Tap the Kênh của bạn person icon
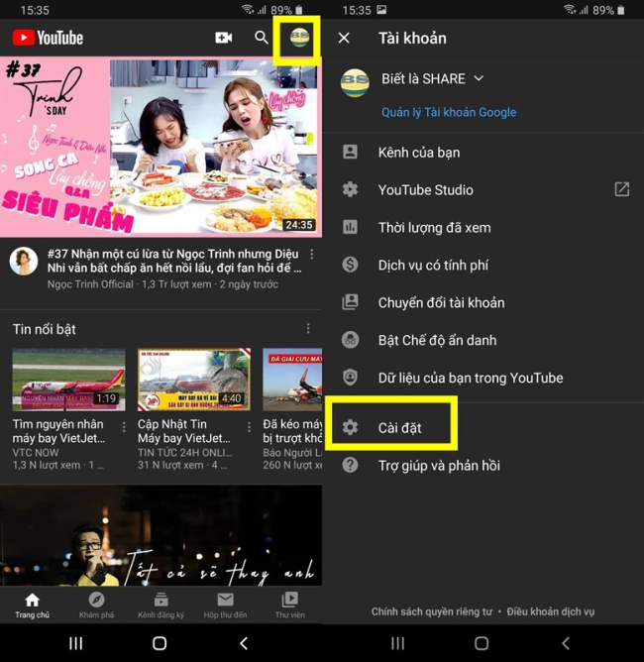Image resolution: width=644 pixels, height=662 pixels. [x=350, y=152]
